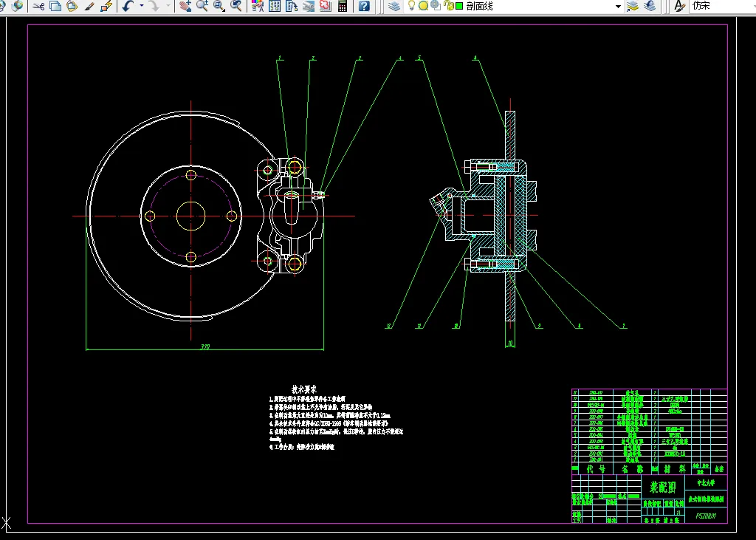Viewport: 756px width, 540px height.
Task: Activate the Pan hand tool
Action: pos(185,6)
